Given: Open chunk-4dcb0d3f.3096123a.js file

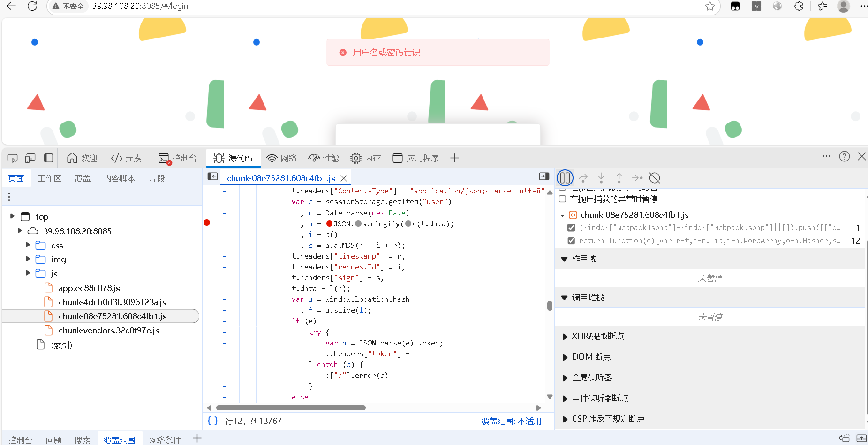Looking at the screenshot, I should 113,302.
